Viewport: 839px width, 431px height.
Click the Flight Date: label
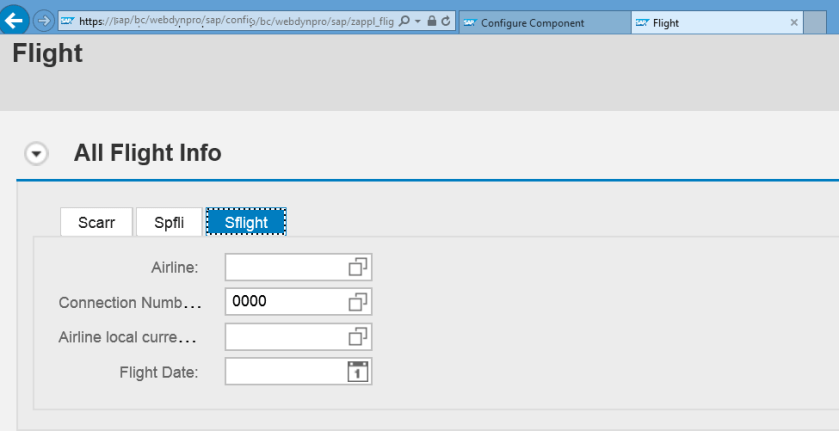(159, 372)
